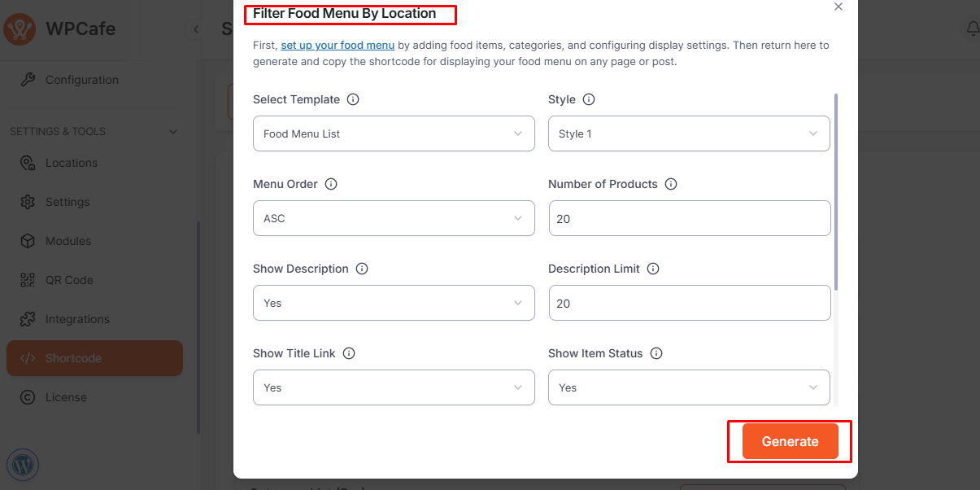Open the Menu Order ASC dropdown
Viewport: 980px width, 490px height.
tap(394, 218)
